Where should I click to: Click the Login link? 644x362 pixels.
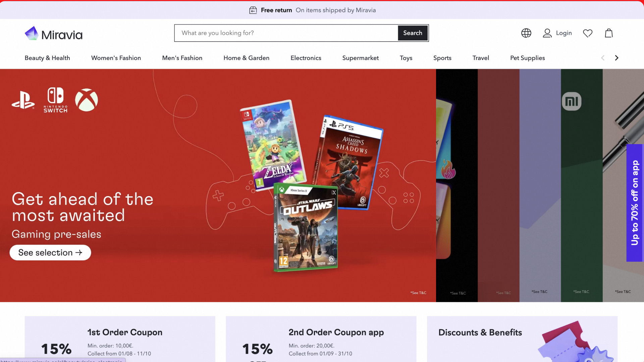(x=564, y=33)
